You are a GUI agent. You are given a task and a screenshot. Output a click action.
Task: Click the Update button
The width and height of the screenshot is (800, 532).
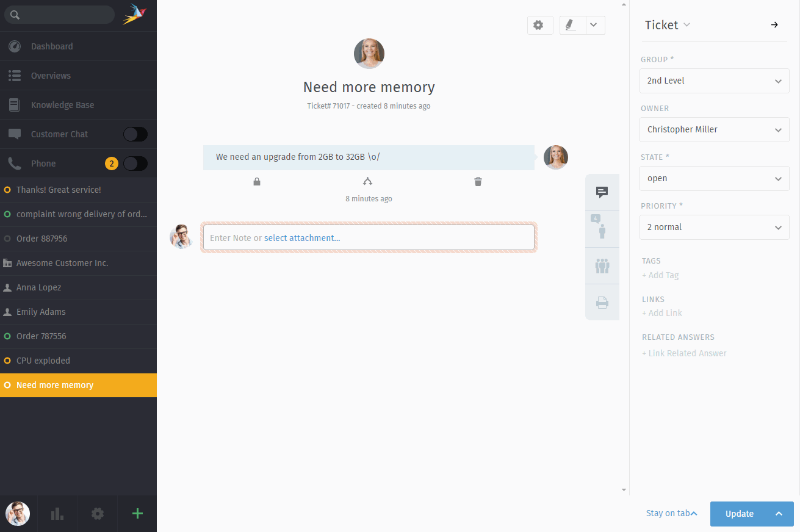pyautogui.click(x=739, y=514)
